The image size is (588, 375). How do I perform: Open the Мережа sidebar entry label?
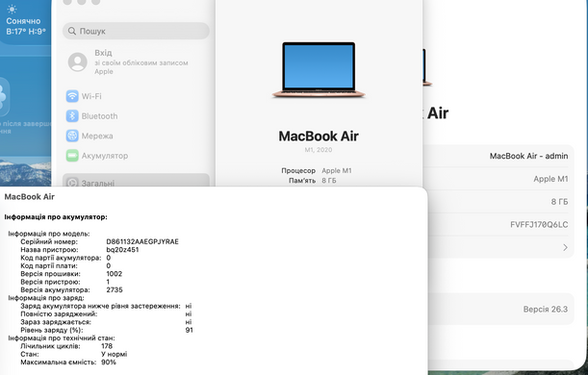point(97,136)
